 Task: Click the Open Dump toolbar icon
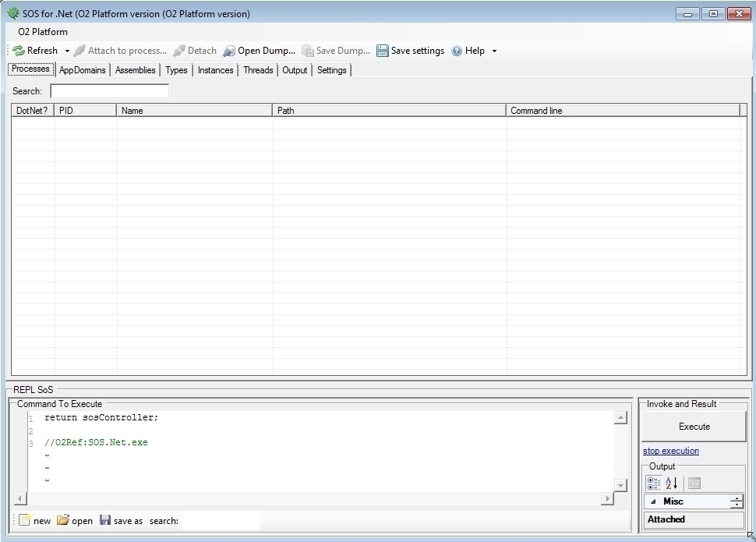click(229, 51)
